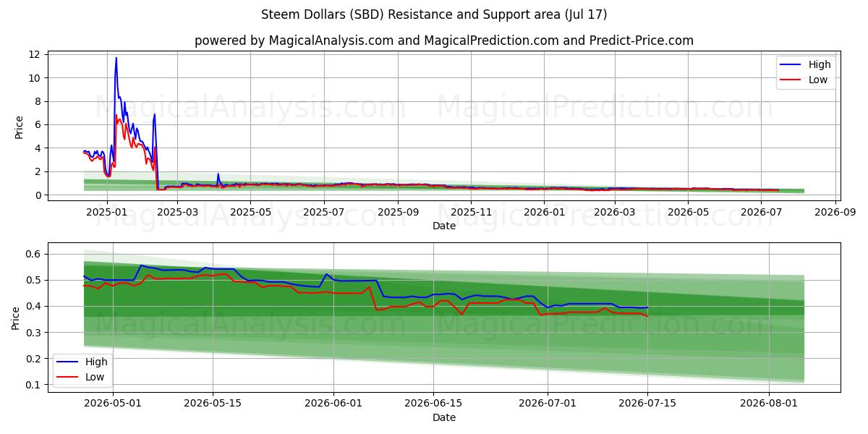Click the 8 value on the top chart y-axis
Viewport: 868px width, 434px height.
[x=38, y=101]
